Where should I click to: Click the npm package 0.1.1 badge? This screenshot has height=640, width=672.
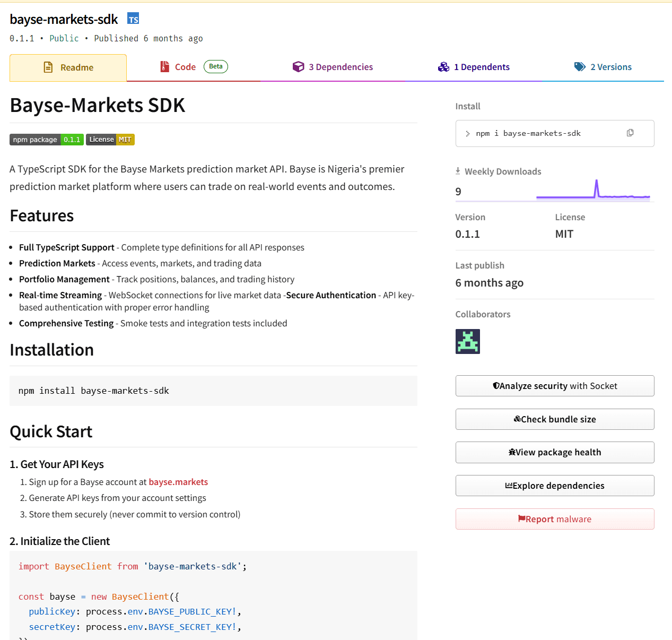coord(47,140)
